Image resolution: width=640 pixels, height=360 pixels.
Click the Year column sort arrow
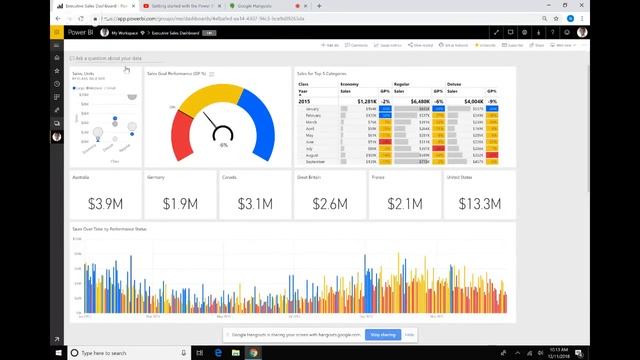pos(300,95)
